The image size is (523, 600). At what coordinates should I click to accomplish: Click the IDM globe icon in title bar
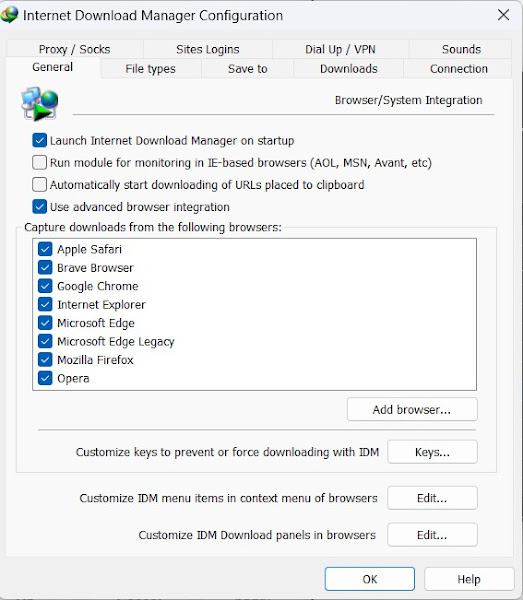click(x=9, y=15)
